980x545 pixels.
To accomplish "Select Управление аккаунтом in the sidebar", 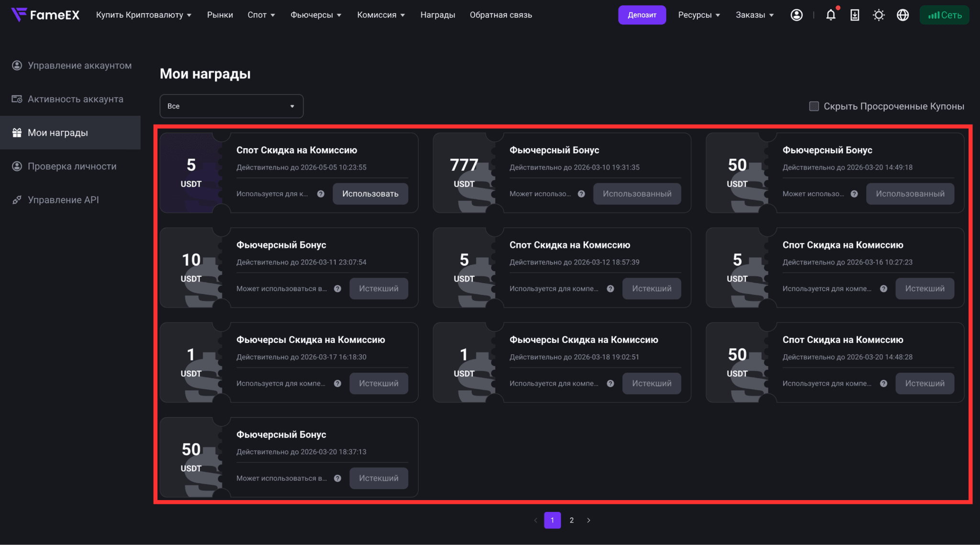I will 70,66.
